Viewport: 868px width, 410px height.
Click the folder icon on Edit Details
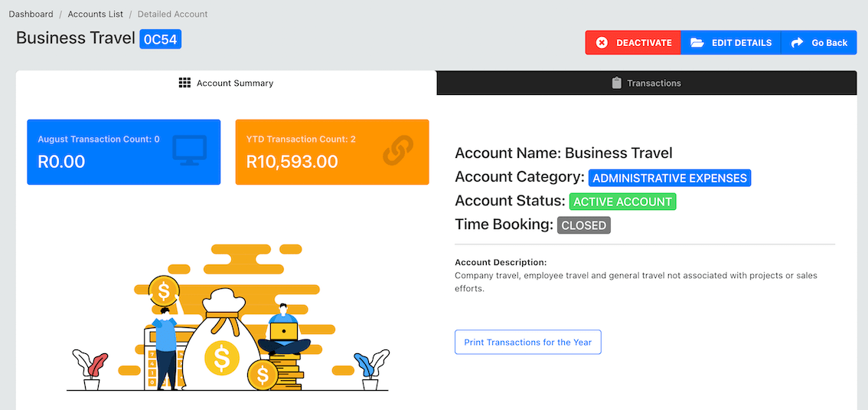697,43
